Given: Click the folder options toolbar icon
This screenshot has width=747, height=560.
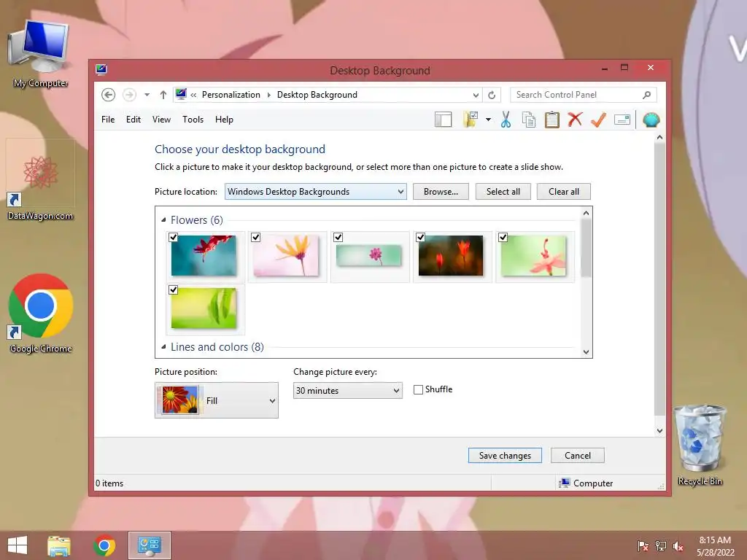Looking at the screenshot, I should pyautogui.click(x=471, y=120).
